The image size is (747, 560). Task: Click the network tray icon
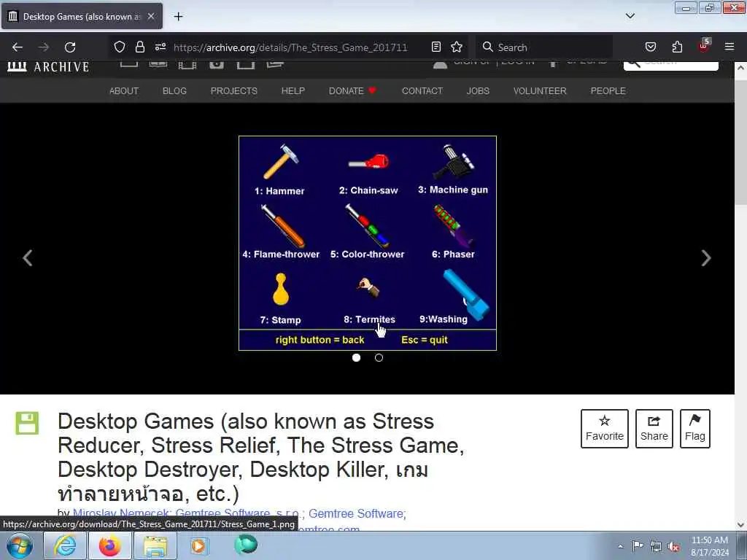tap(656, 546)
